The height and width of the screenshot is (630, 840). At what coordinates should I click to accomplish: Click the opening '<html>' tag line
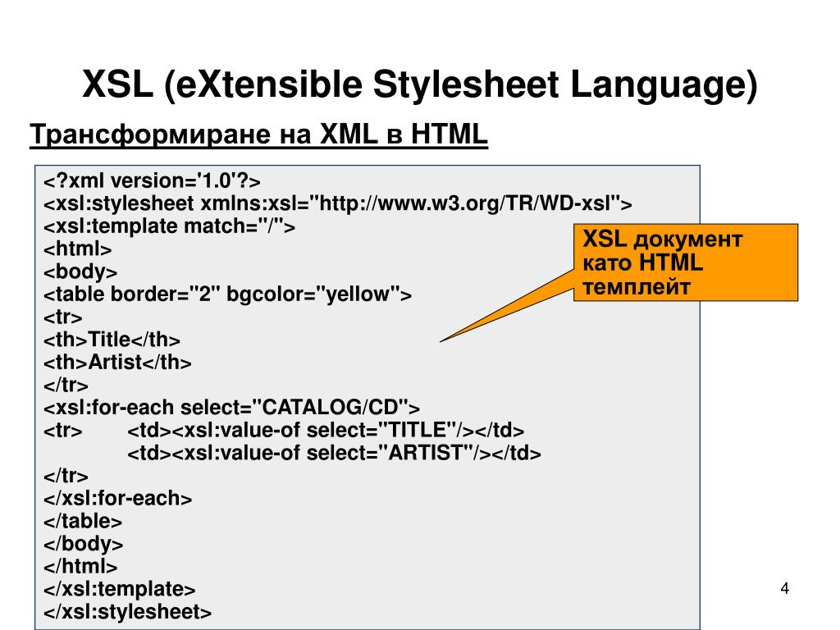coord(78,249)
